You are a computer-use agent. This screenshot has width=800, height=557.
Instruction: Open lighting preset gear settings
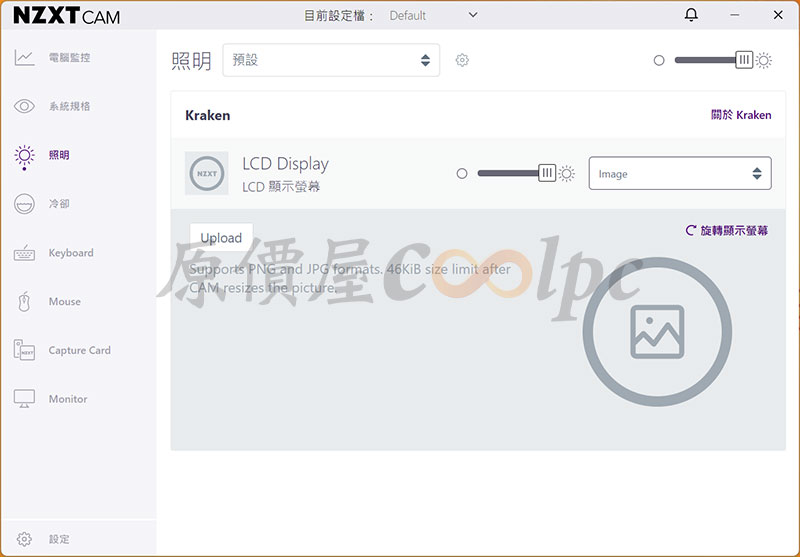point(462,60)
